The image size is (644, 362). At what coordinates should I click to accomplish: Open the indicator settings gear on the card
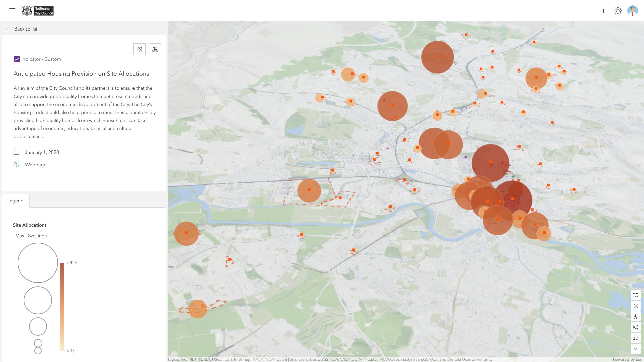[140, 49]
